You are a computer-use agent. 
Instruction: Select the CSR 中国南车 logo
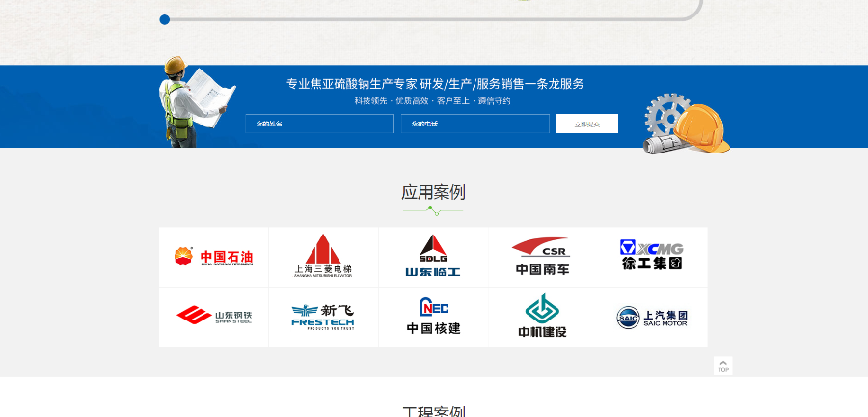click(x=542, y=257)
